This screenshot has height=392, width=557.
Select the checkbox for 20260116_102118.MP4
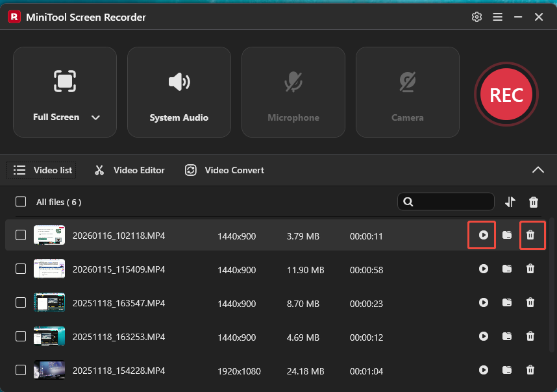coord(20,235)
